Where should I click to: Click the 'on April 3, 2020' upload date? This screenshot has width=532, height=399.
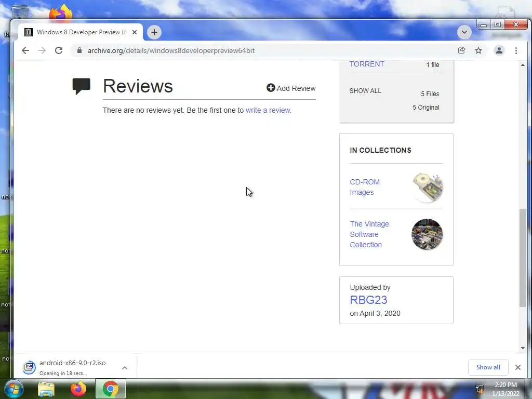point(375,313)
